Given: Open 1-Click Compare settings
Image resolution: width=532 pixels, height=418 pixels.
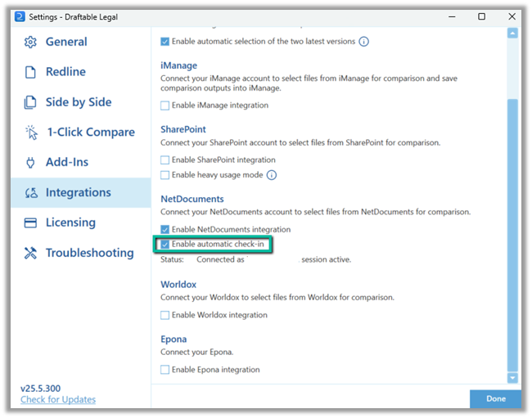Looking at the screenshot, I should click(x=81, y=133).
